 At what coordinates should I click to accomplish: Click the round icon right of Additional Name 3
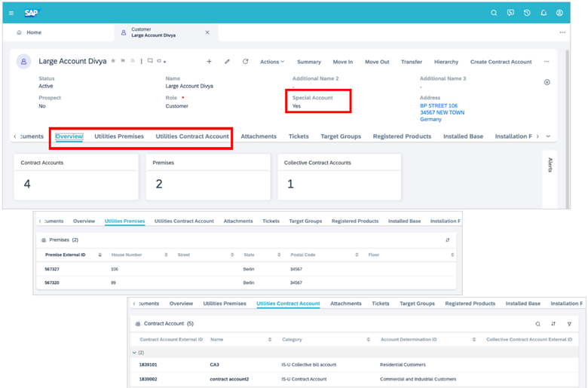point(547,82)
